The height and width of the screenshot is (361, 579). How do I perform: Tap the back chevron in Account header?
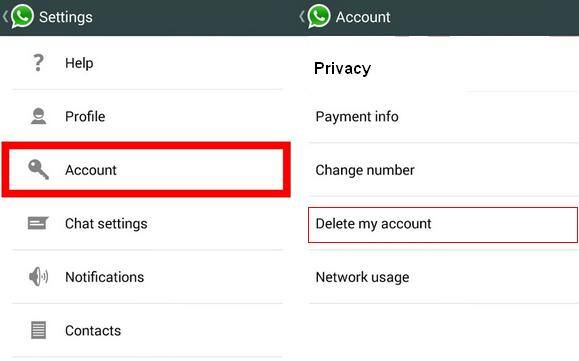click(301, 17)
